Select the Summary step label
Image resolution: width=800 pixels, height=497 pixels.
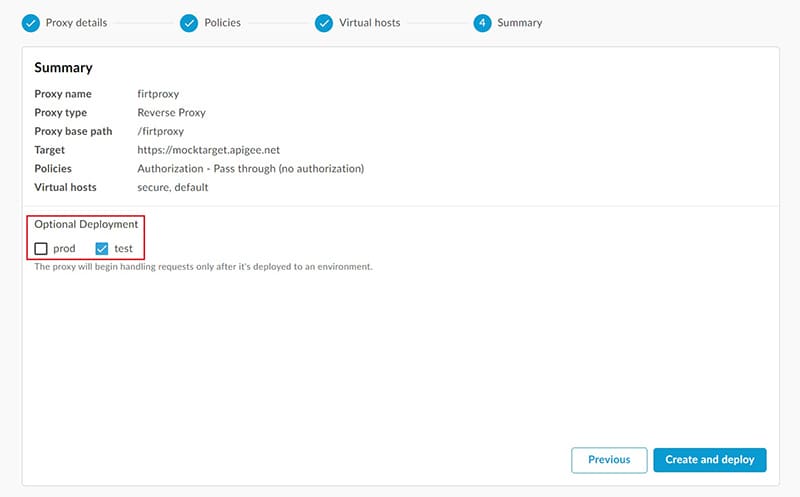coord(520,23)
